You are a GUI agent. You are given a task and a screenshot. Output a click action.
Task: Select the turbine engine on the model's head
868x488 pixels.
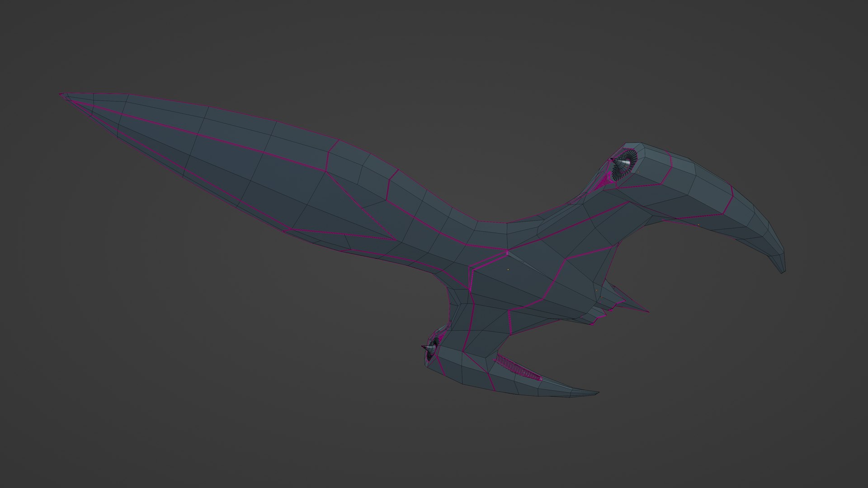(623, 166)
